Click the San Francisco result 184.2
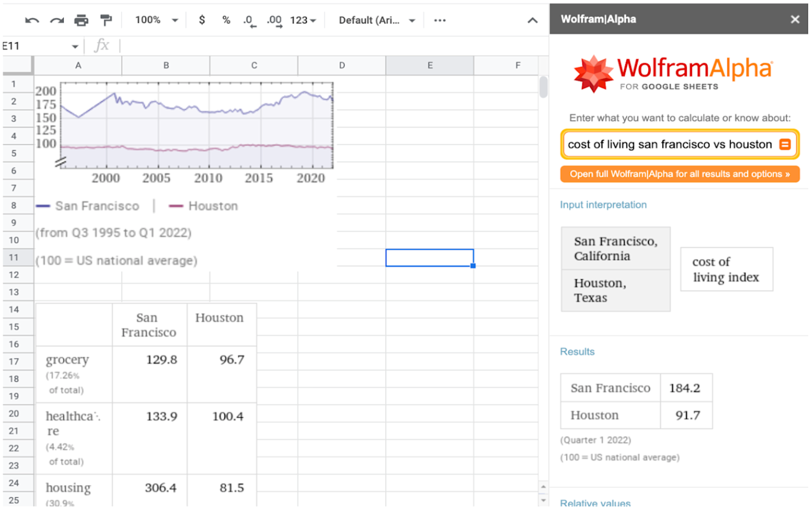The width and height of the screenshot is (812, 510). click(685, 388)
